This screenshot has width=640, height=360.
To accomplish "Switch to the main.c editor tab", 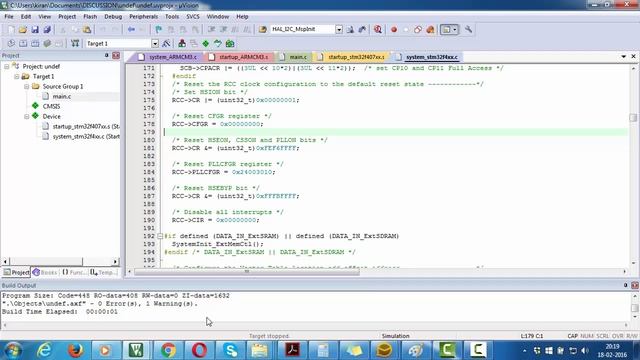I will 294,57.
